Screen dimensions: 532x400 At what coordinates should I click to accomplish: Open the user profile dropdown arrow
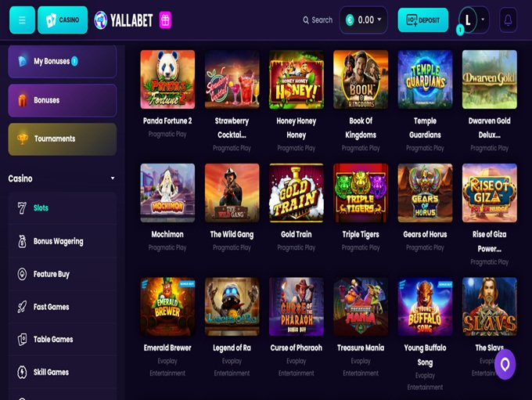pyautogui.click(x=483, y=20)
